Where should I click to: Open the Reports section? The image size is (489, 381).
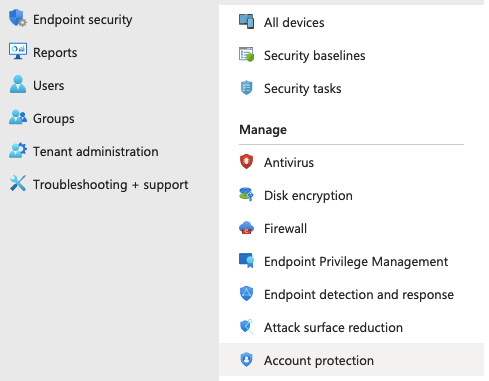coord(55,53)
